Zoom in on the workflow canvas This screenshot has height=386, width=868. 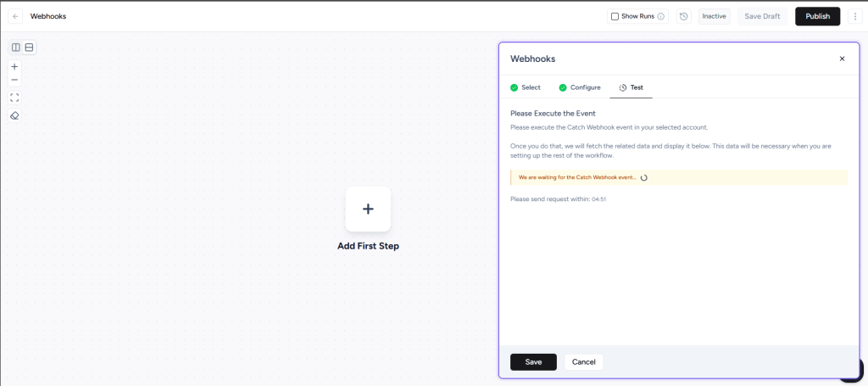14,66
